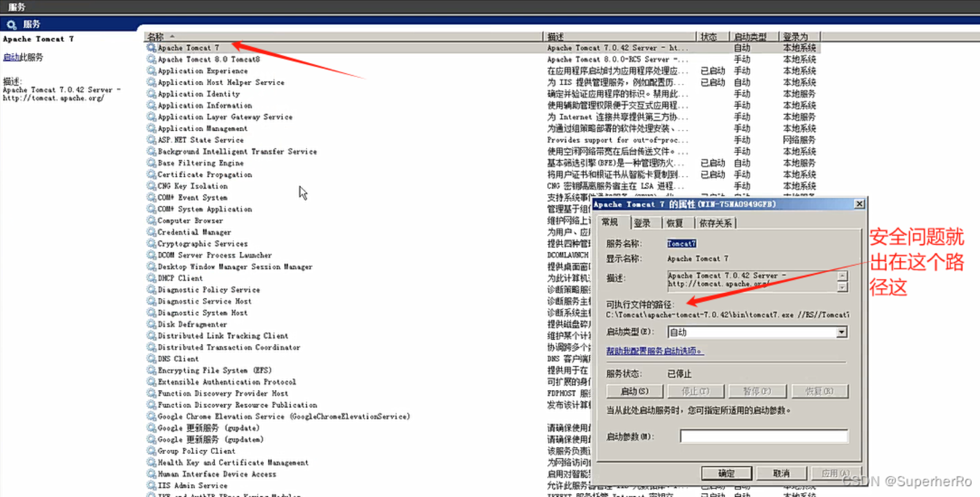Click the Encrypting File System (EFS) icon

152,371
